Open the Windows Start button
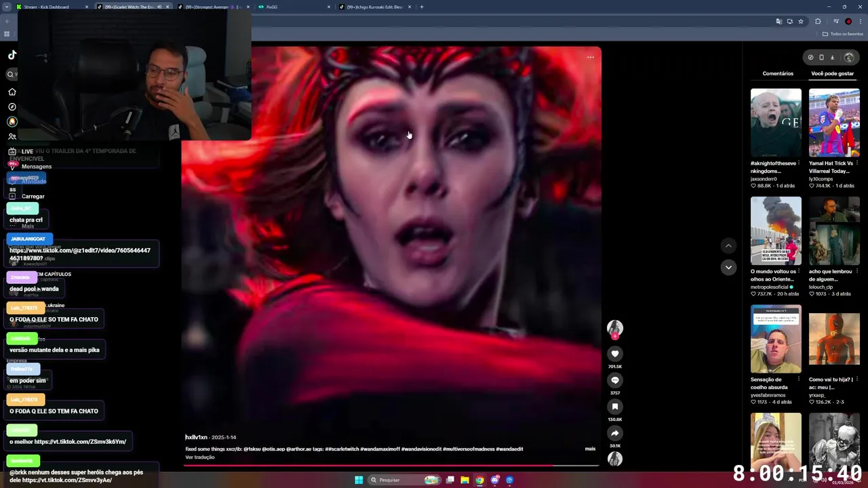This screenshot has width=868, height=488. pyautogui.click(x=359, y=480)
